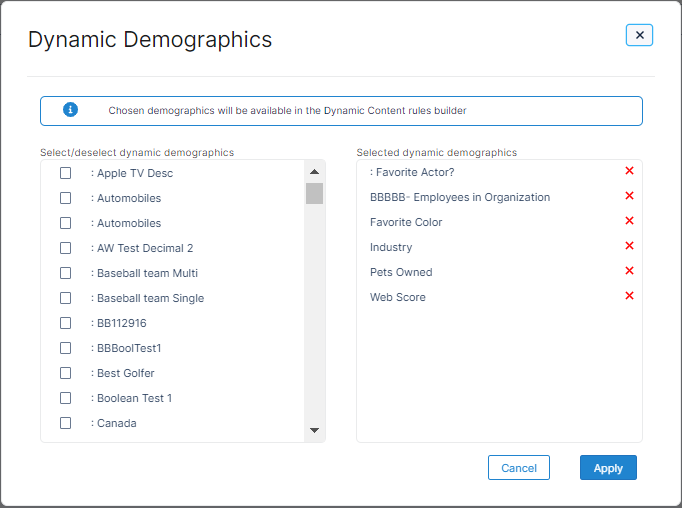The height and width of the screenshot is (508, 682).
Task: Remove BBBBB- Employees in Organization entry
Action: pos(629,196)
